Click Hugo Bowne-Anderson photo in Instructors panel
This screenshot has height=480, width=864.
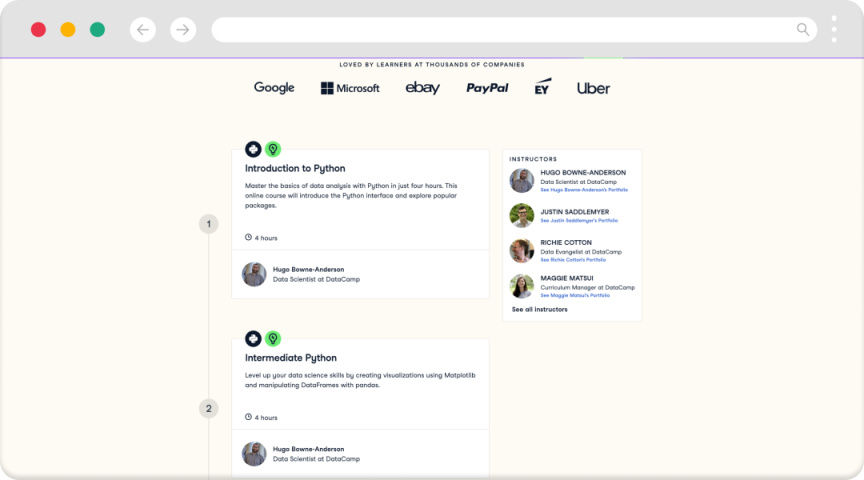[522, 180]
